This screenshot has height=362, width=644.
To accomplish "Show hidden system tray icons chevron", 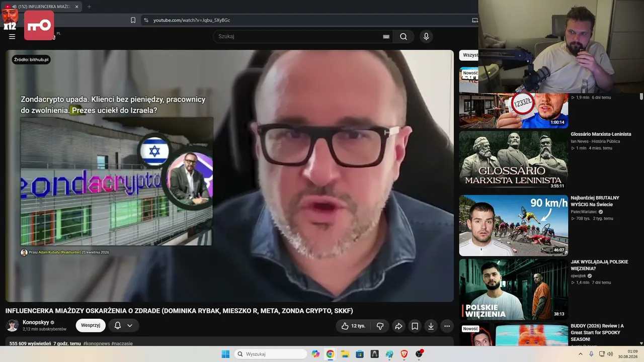I will 580,354.
